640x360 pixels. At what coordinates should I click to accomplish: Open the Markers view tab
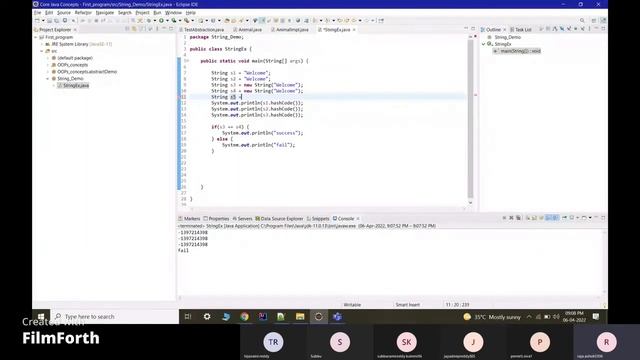pyautogui.click(x=189, y=219)
